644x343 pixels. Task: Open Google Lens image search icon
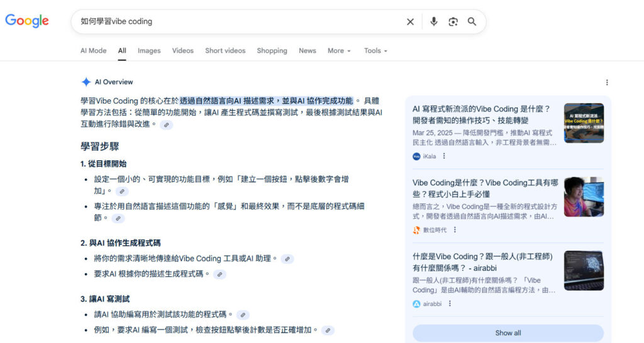pos(453,21)
